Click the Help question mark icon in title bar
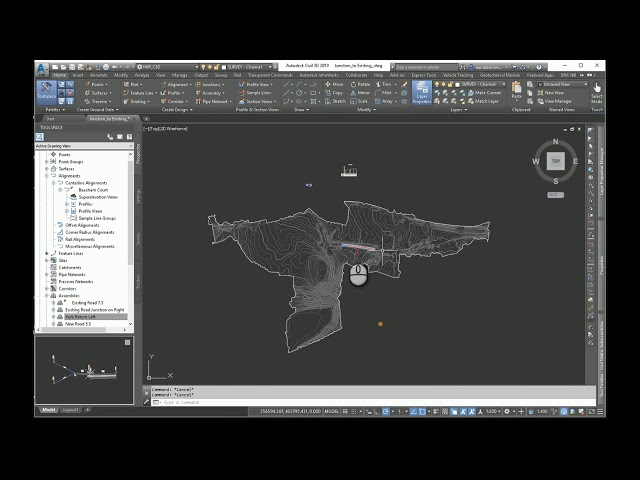This screenshot has width=640, height=480. (539, 67)
